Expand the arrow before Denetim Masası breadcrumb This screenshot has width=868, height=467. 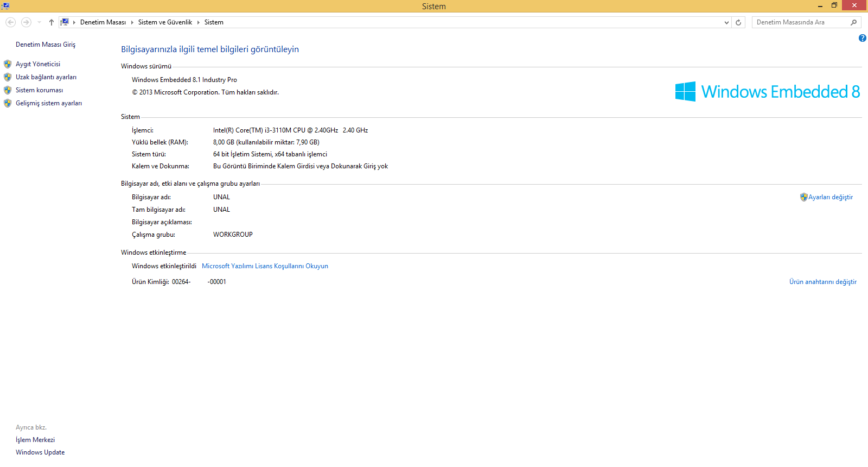[x=74, y=22]
